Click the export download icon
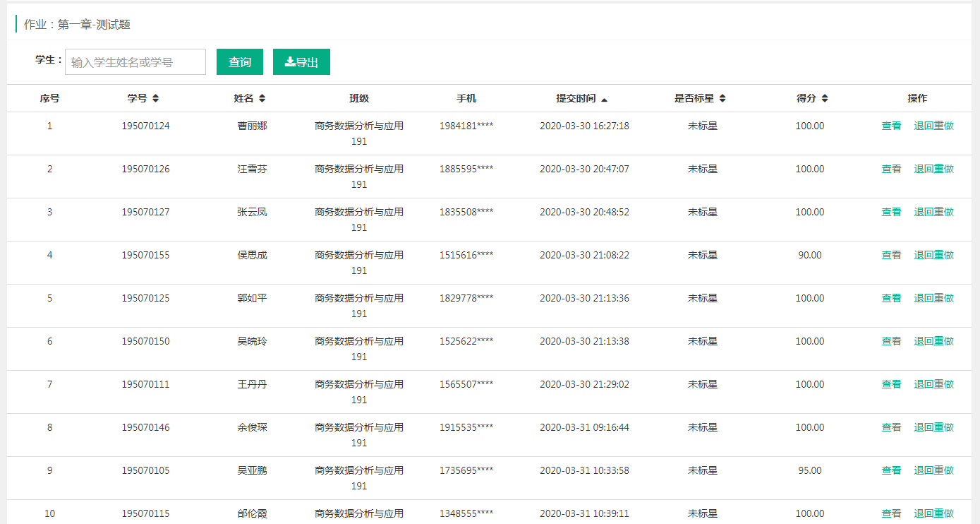Viewport: 980px width, 524px height. (289, 61)
